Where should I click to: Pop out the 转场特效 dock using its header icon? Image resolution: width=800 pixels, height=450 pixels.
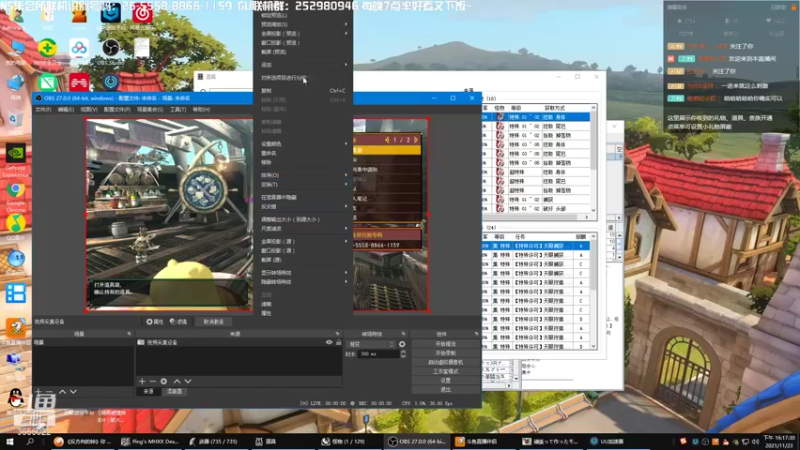coord(403,334)
